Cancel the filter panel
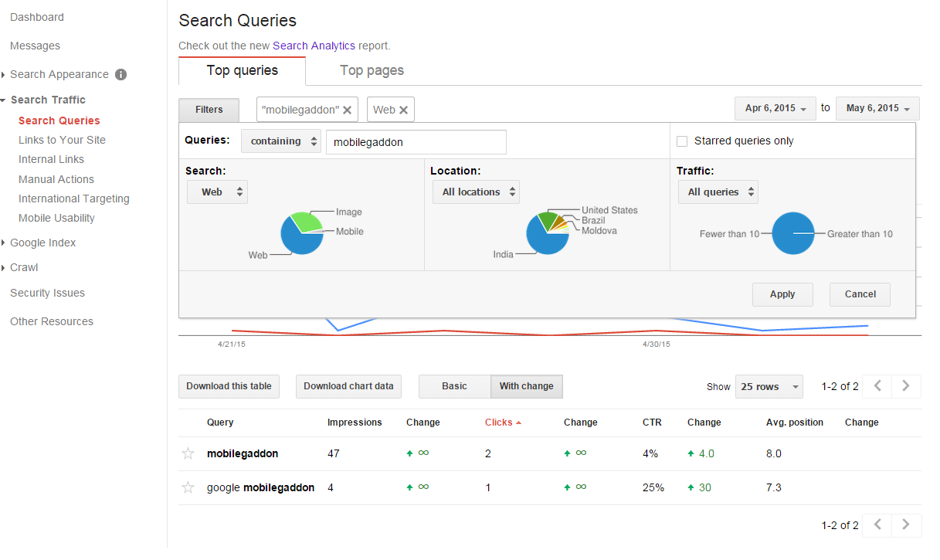This screenshot has width=940, height=560. coord(860,294)
